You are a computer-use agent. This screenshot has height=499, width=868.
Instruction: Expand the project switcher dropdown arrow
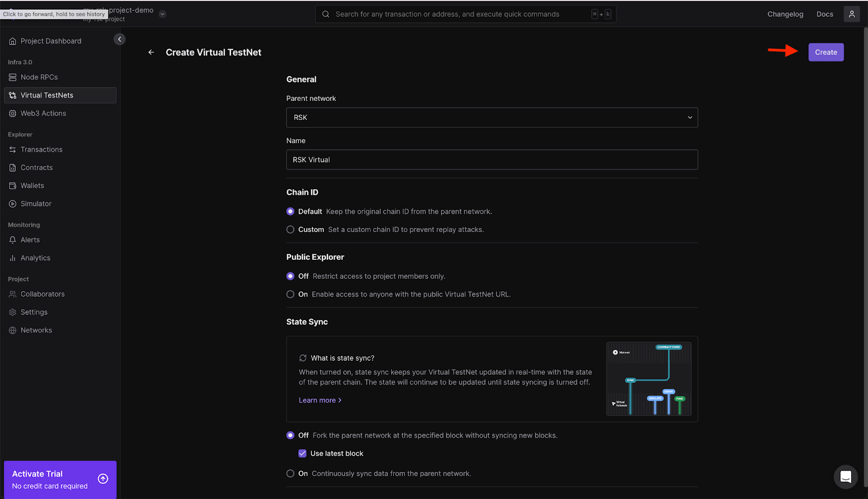[x=162, y=14]
